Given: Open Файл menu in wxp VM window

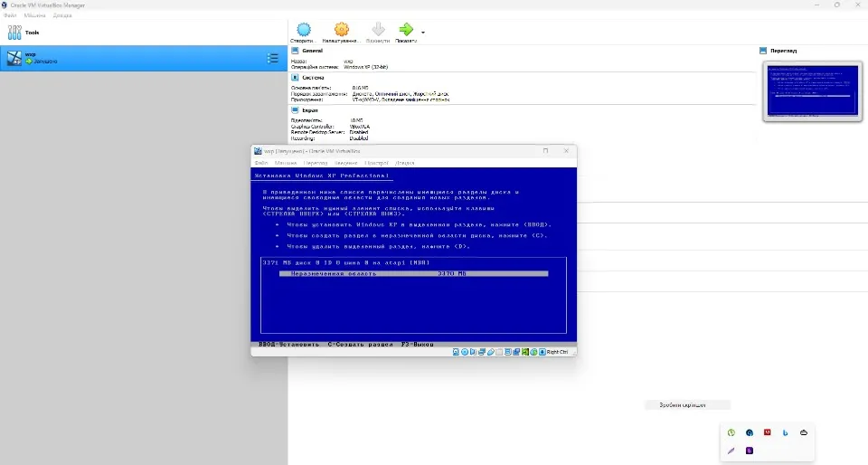Looking at the screenshot, I should (261, 163).
